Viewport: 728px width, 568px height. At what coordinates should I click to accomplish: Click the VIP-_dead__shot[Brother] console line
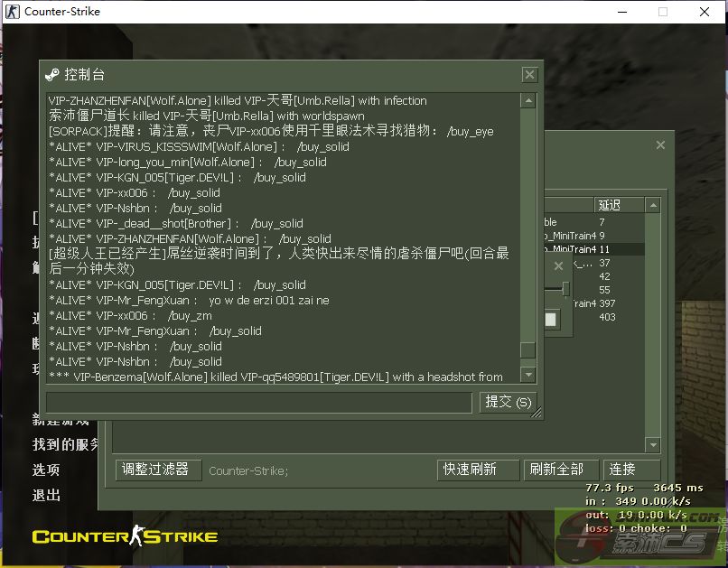(176, 223)
